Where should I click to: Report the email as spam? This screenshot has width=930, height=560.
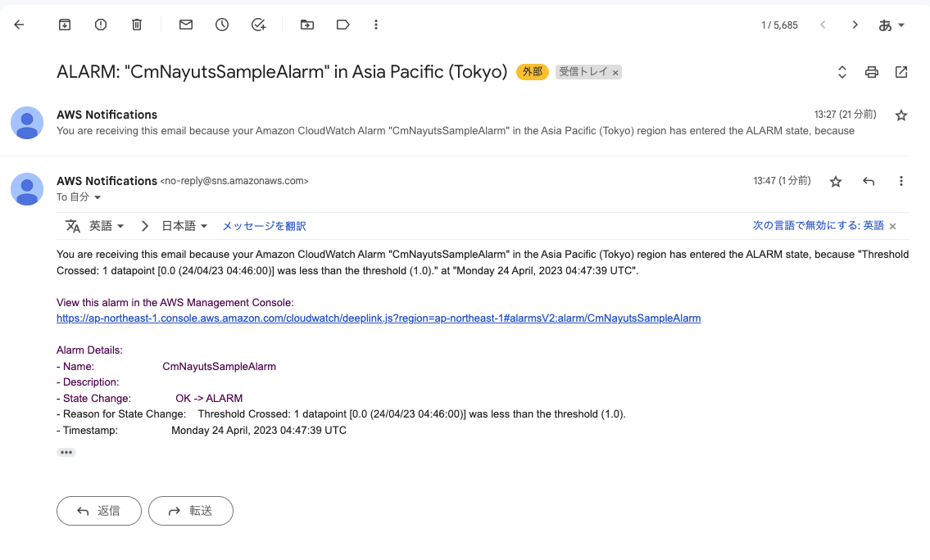pos(100,25)
